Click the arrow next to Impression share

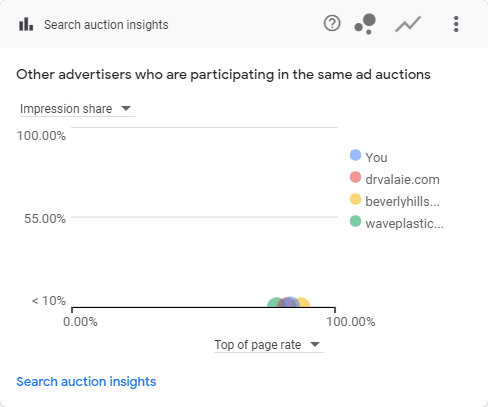click(126, 109)
